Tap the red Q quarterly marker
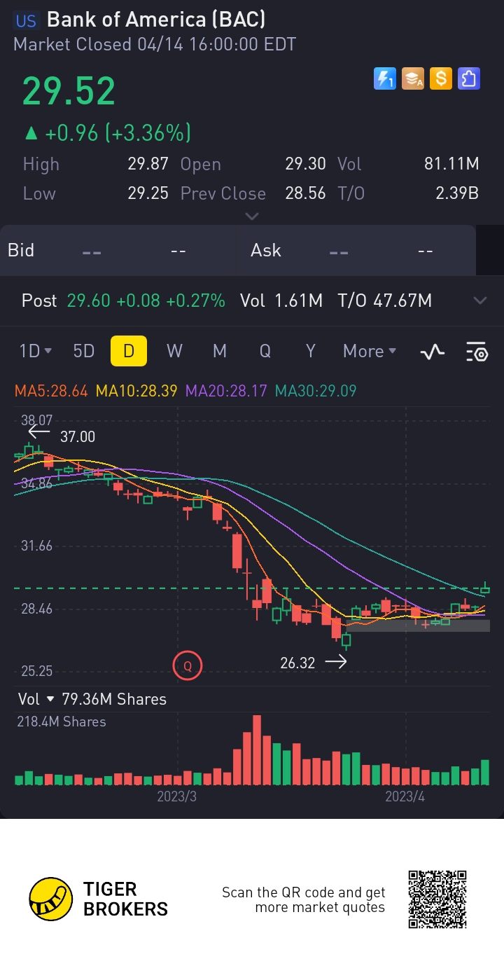The width and height of the screenshot is (504, 980). pyautogui.click(x=188, y=665)
